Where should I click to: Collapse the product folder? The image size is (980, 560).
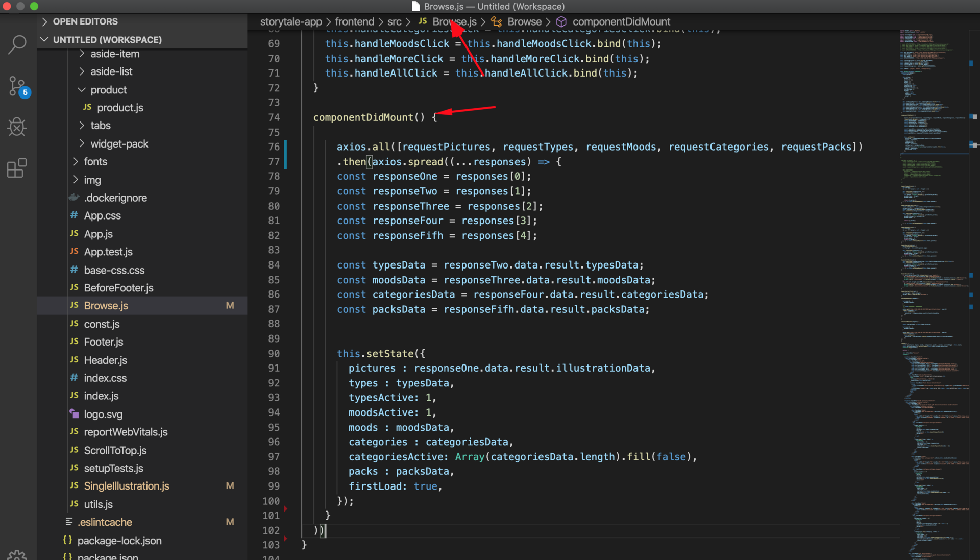pyautogui.click(x=82, y=90)
